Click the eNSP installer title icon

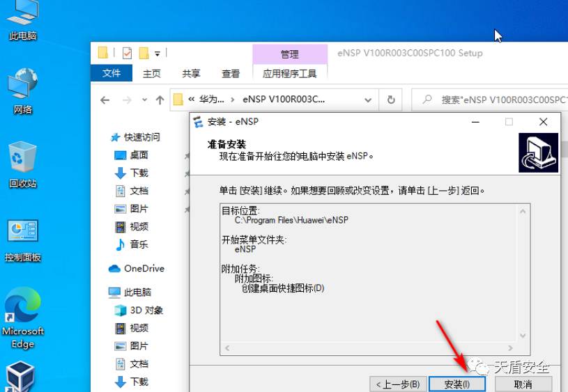pos(198,122)
